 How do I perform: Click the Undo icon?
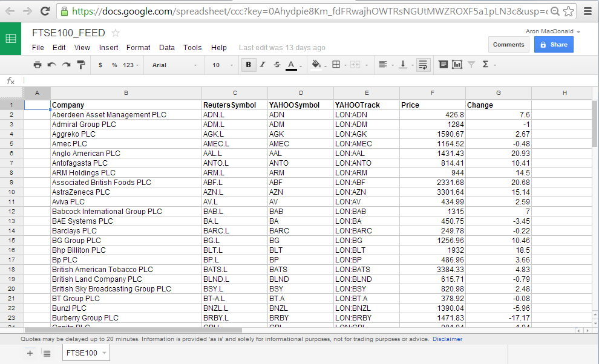pos(51,65)
